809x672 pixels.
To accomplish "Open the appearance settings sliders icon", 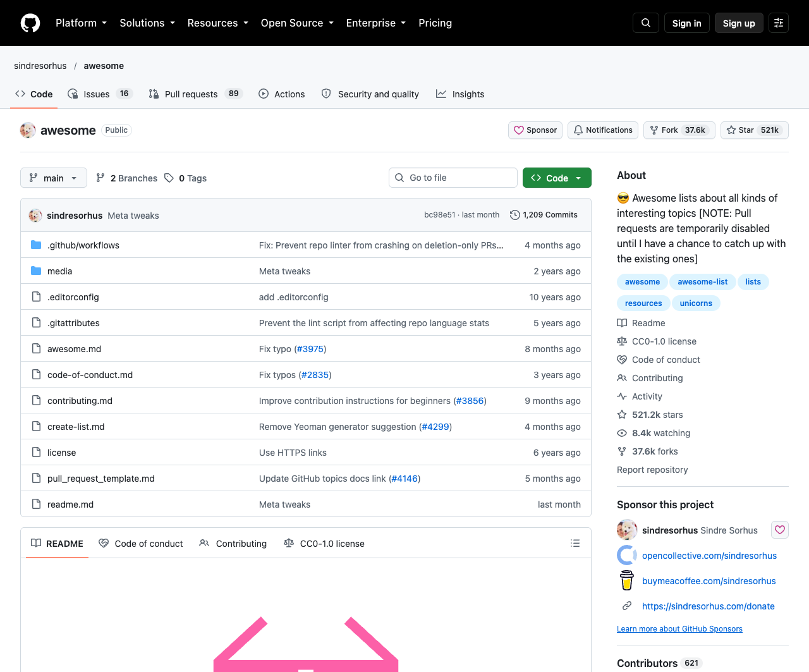I will [779, 23].
